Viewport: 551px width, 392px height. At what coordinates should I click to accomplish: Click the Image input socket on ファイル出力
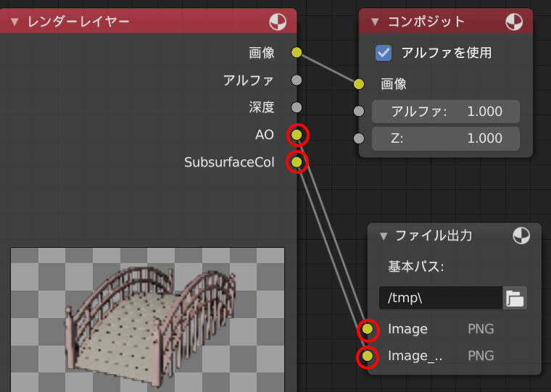(368, 329)
